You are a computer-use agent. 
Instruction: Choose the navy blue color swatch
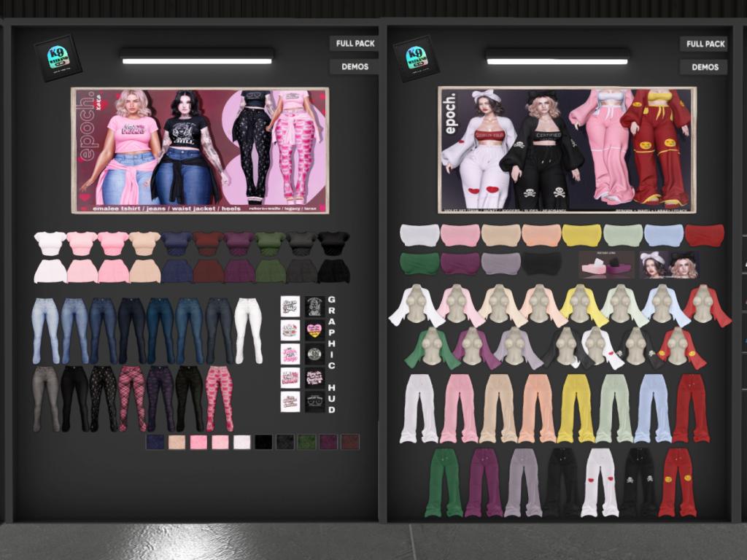point(155,442)
